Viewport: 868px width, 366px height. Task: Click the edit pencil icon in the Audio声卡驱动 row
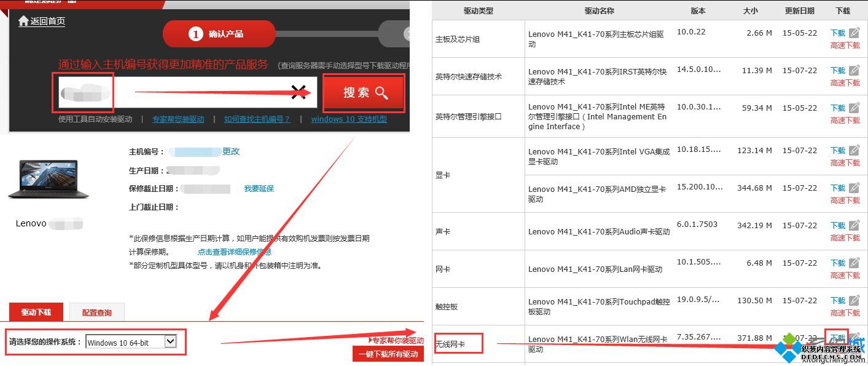coord(854,225)
